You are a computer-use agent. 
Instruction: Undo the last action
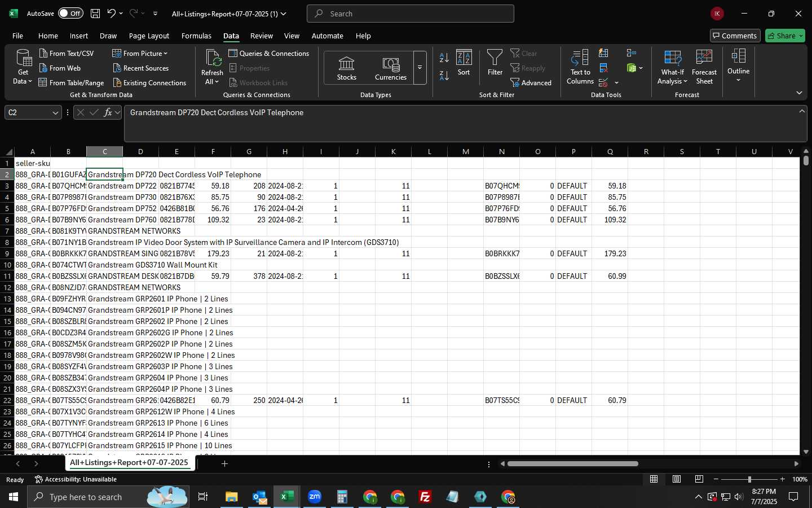coord(112,14)
